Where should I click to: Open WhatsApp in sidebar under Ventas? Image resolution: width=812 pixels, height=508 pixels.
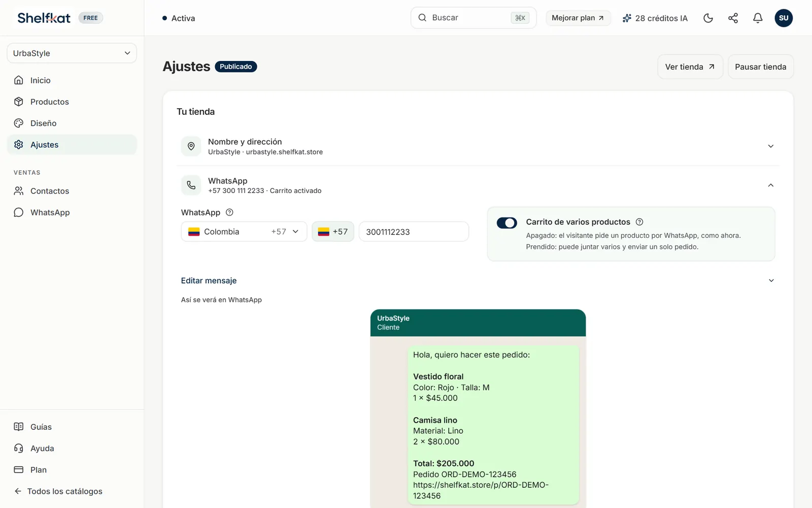coord(72,212)
